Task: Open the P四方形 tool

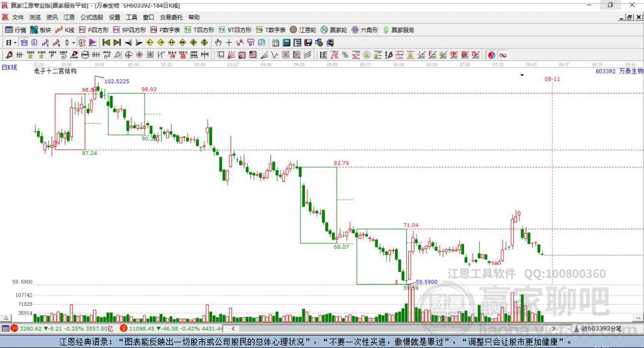Action: [94, 30]
